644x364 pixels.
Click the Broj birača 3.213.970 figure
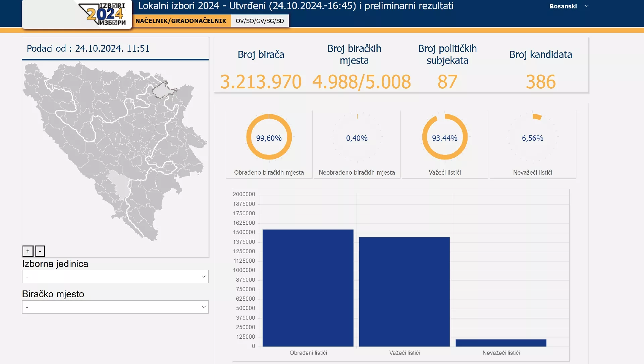[261, 82]
